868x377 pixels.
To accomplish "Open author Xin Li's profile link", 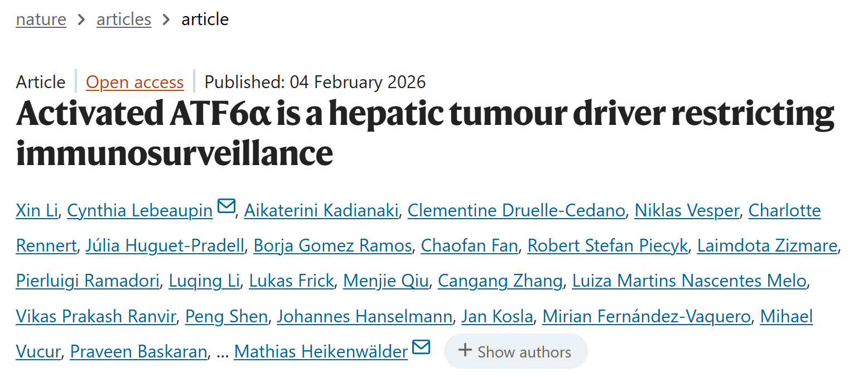I will click(37, 211).
